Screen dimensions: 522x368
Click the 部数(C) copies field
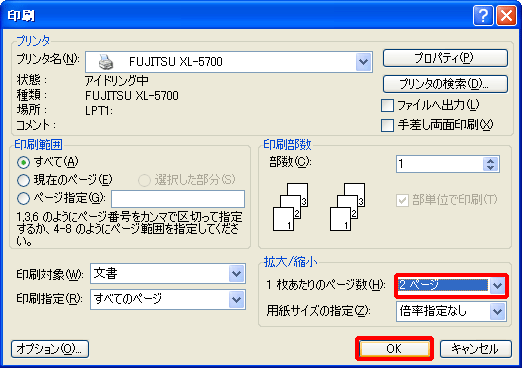[440, 164]
